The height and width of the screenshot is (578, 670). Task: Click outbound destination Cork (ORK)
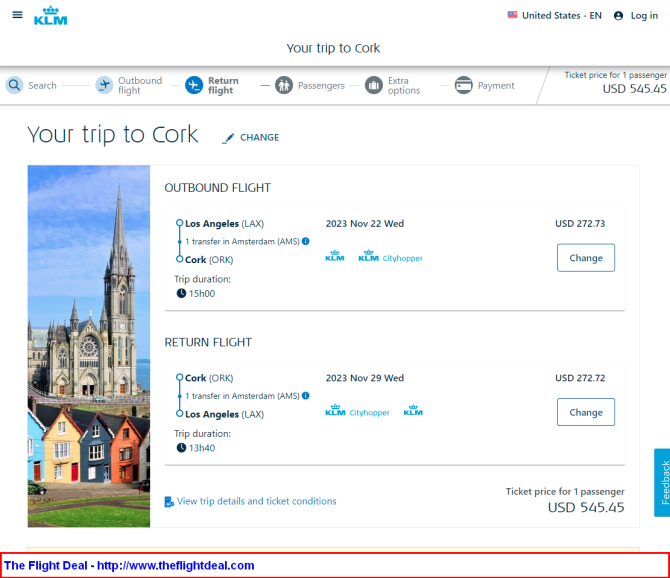tap(209, 260)
